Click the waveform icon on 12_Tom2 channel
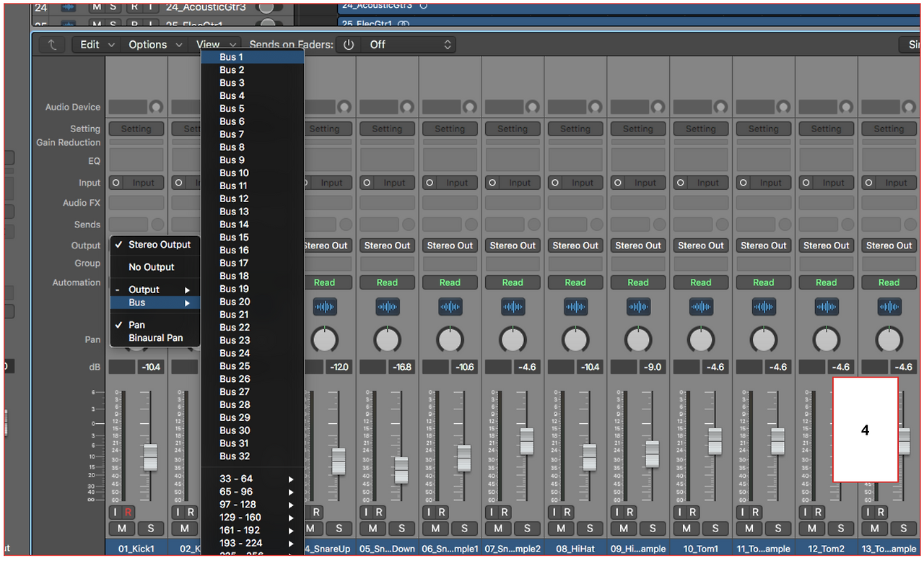 tap(827, 307)
